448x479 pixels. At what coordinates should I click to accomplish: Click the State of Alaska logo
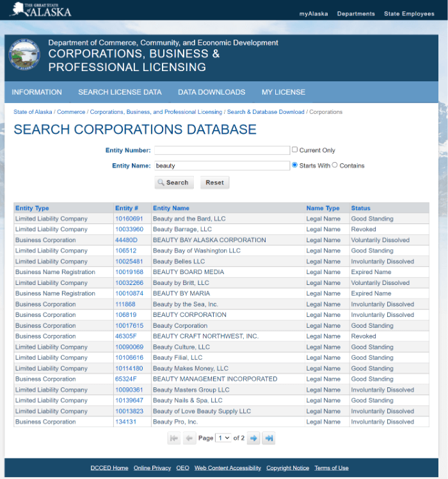coord(41,10)
